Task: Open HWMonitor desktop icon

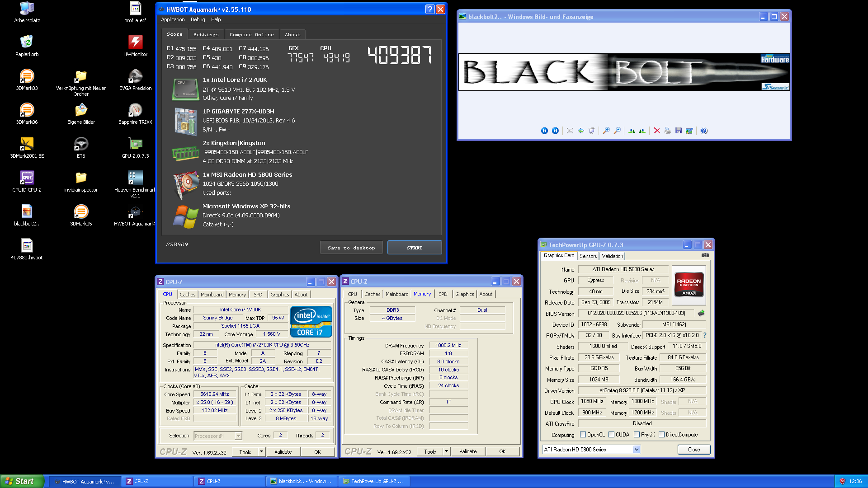Action: click(135, 46)
